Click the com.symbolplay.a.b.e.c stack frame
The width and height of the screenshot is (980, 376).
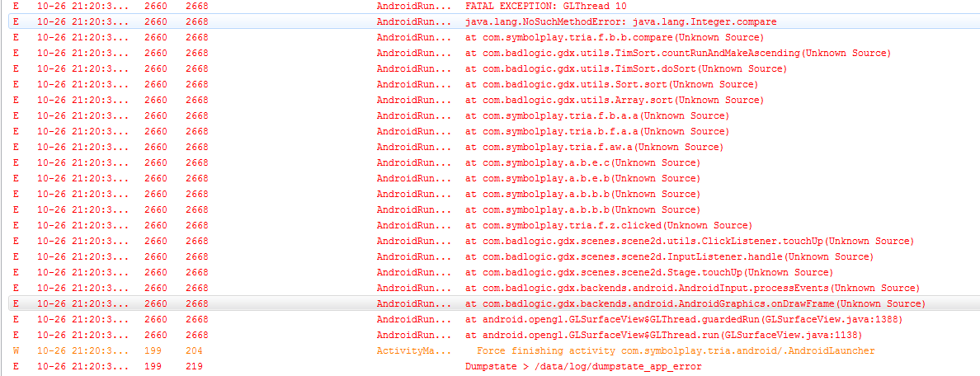point(582,162)
